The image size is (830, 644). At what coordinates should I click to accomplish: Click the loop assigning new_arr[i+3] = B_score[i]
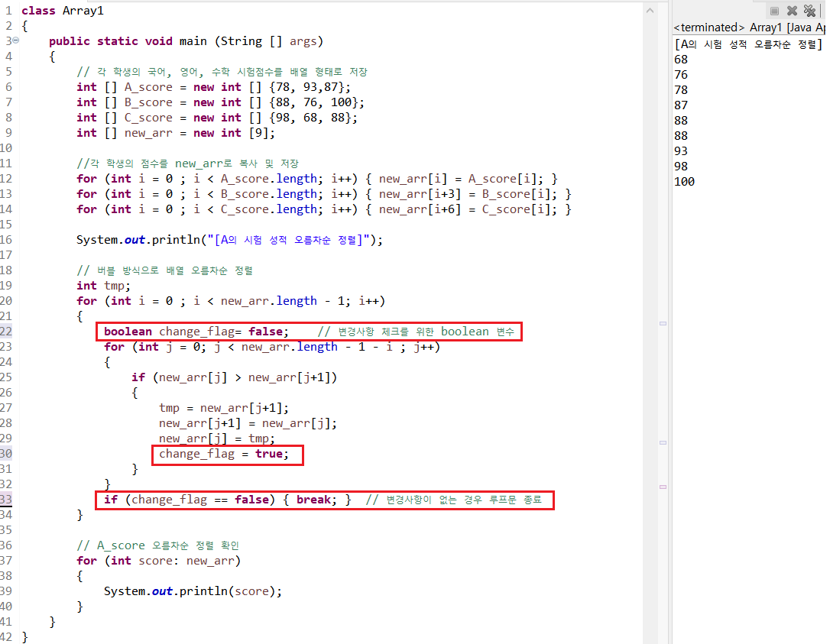(x=324, y=194)
